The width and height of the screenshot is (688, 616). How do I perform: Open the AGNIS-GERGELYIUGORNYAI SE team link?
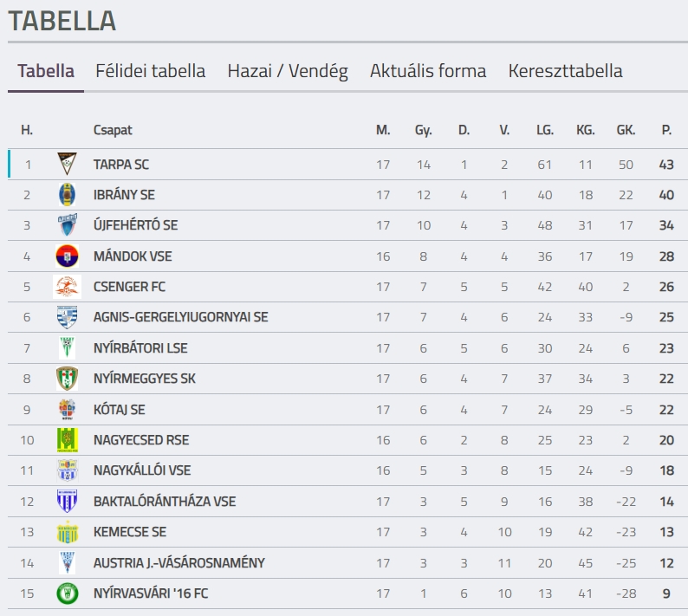[180, 317]
